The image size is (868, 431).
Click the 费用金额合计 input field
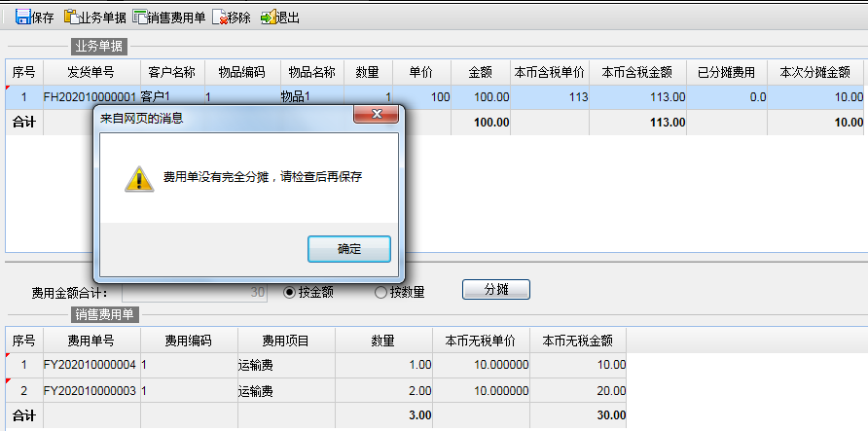[195, 292]
